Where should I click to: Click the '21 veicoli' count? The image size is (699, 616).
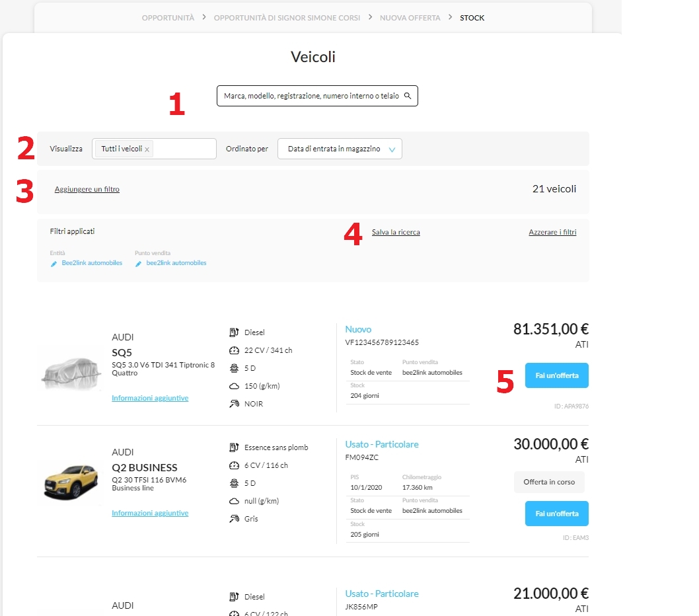click(x=554, y=189)
